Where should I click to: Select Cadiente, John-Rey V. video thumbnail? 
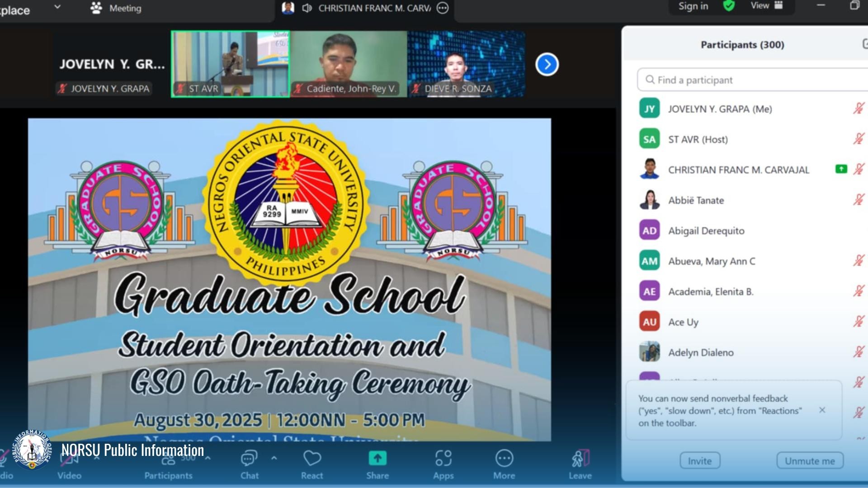(x=349, y=64)
